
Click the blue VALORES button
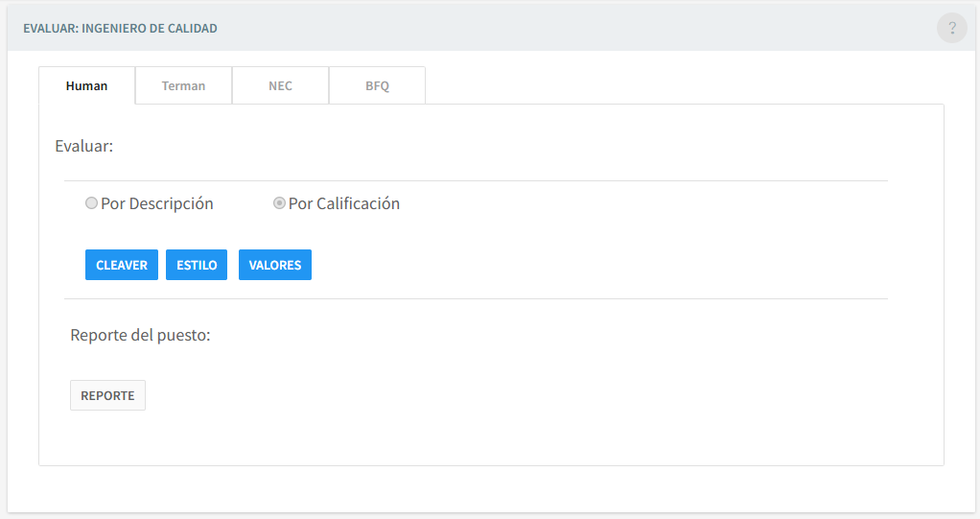tap(275, 265)
